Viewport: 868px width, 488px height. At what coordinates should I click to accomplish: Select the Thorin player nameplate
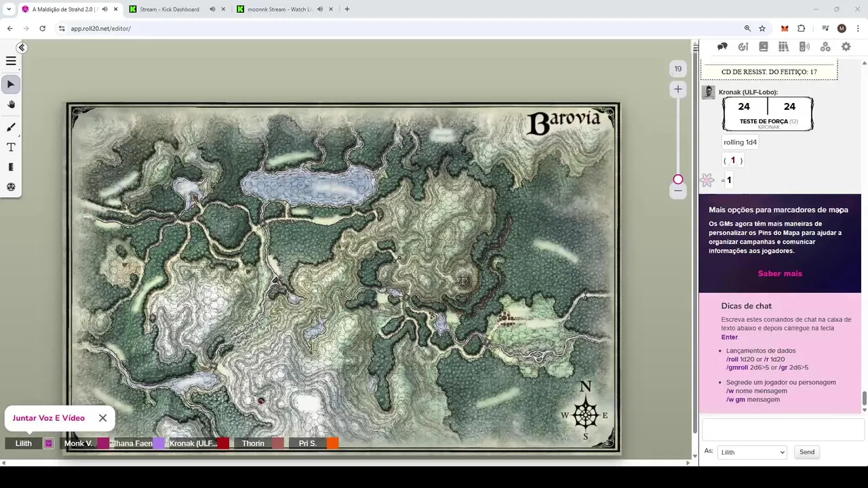pos(253,443)
